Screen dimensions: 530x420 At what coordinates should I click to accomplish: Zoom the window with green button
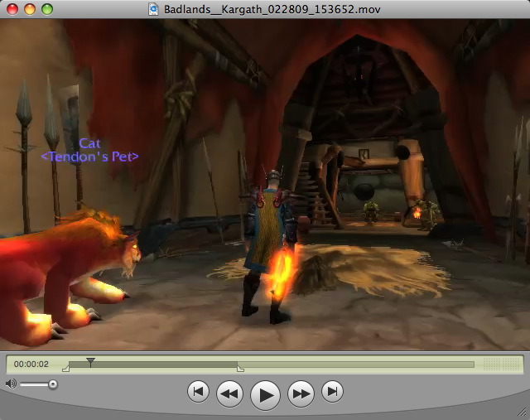tap(47, 8)
